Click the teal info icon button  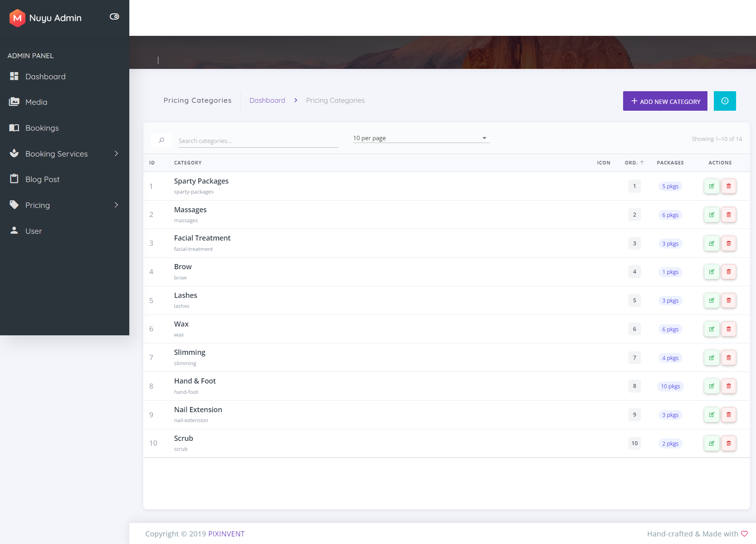coord(725,101)
